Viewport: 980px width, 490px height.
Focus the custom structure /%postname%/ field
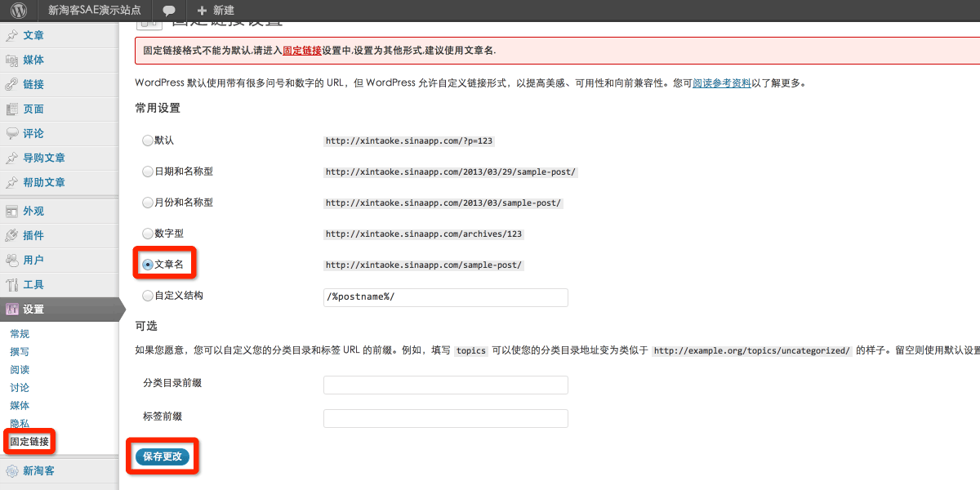pyautogui.click(x=446, y=297)
